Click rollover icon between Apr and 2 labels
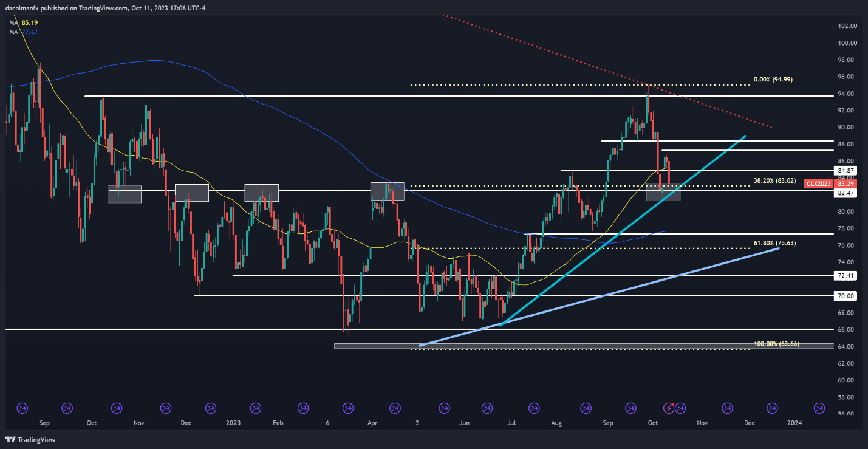 pyautogui.click(x=395, y=408)
